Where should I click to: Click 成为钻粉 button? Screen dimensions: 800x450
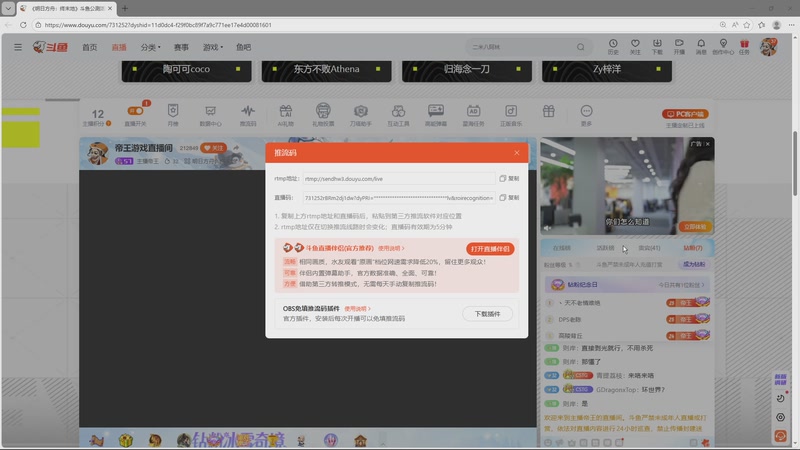694,264
